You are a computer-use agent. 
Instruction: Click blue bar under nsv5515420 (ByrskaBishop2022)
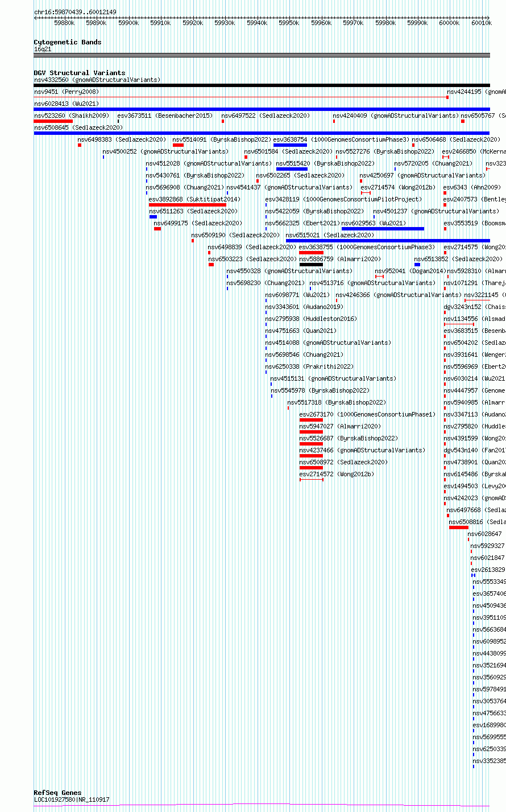(x=292, y=169)
